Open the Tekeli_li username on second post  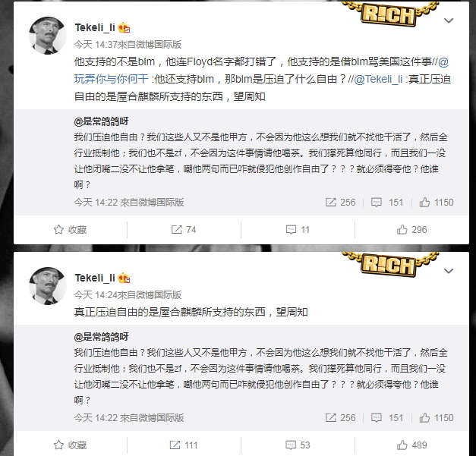point(95,278)
